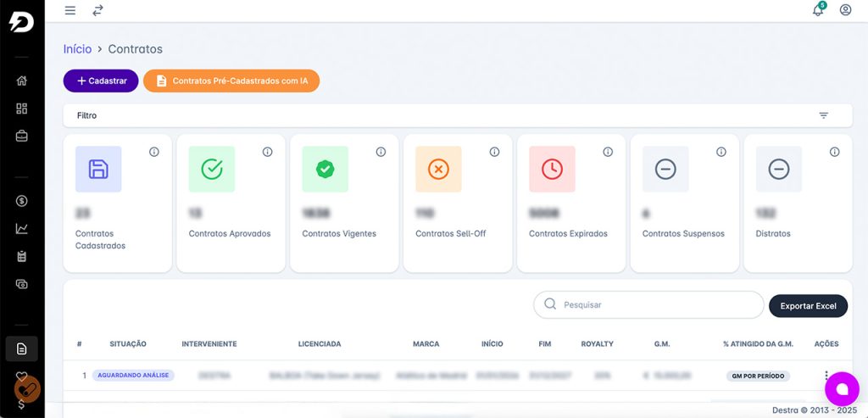Open the briefcase icon in sidebar
The width and height of the screenshot is (868, 418).
(22, 136)
